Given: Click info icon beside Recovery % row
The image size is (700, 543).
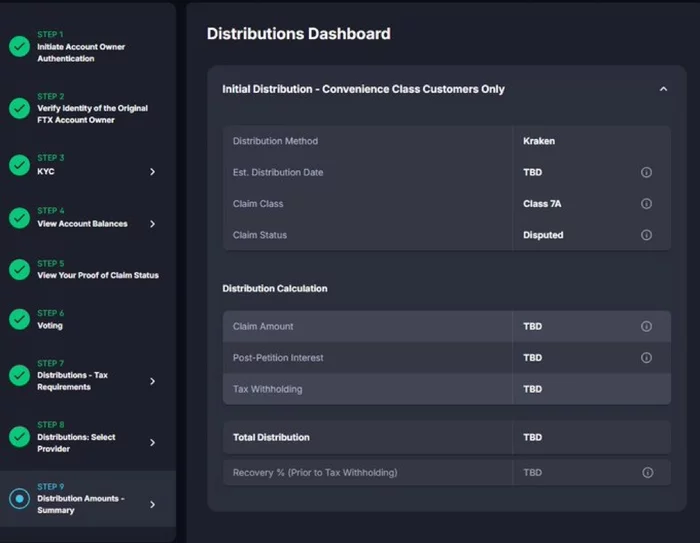Looking at the screenshot, I should 647,473.
